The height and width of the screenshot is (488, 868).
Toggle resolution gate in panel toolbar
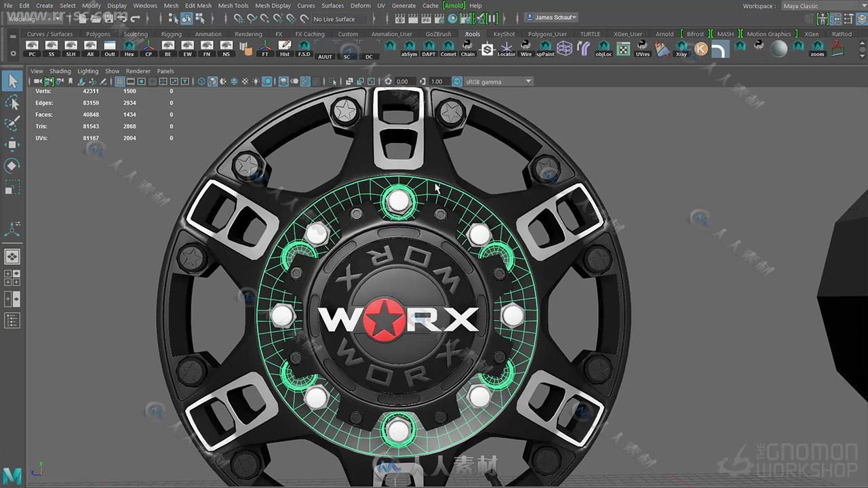142,81
